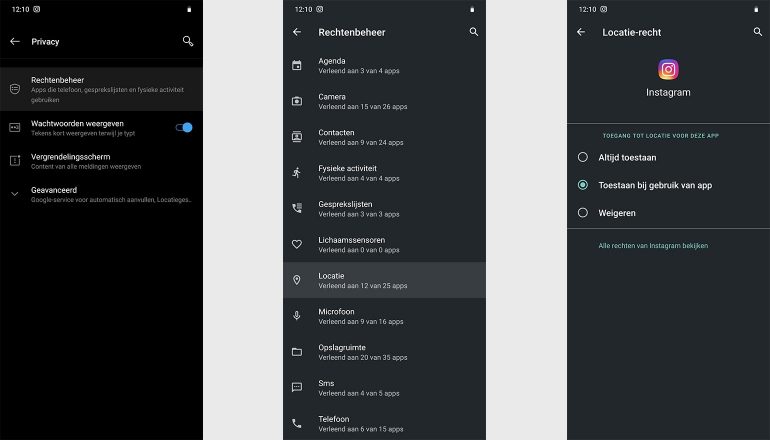The width and height of the screenshot is (770, 440).
Task: Open Vergrendelingsscherm settings
Action: pos(100,160)
